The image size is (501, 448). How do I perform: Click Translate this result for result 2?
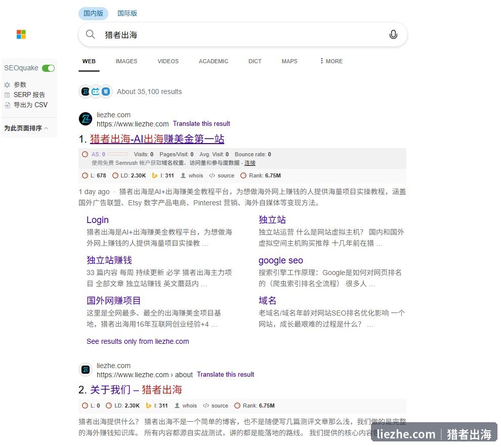click(225, 375)
